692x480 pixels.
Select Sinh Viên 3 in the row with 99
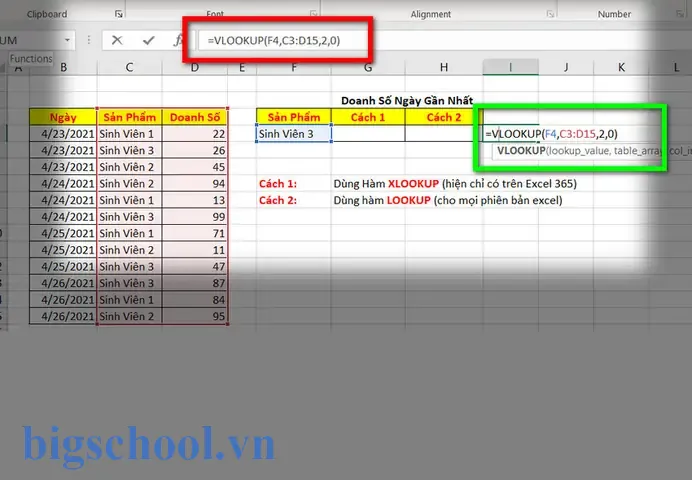point(129,217)
